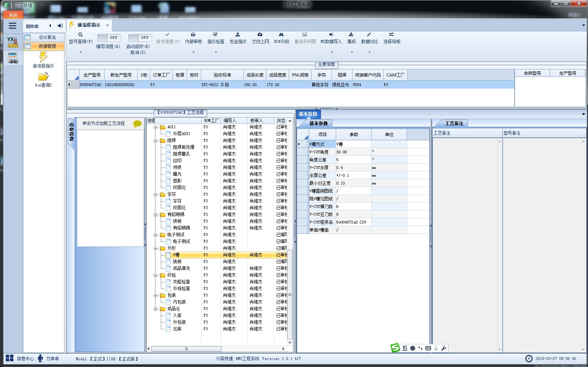Viewport: 588px width, 367px height.
Task: Click the 数据对比 compare icon
Action: pyautogui.click(x=369, y=35)
